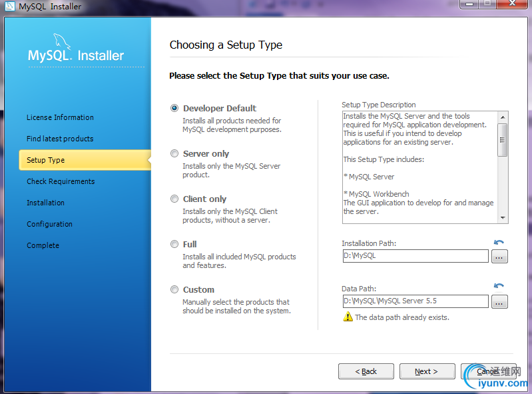Select the Full setup type
The height and width of the screenshot is (394, 532).
click(x=174, y=244)
